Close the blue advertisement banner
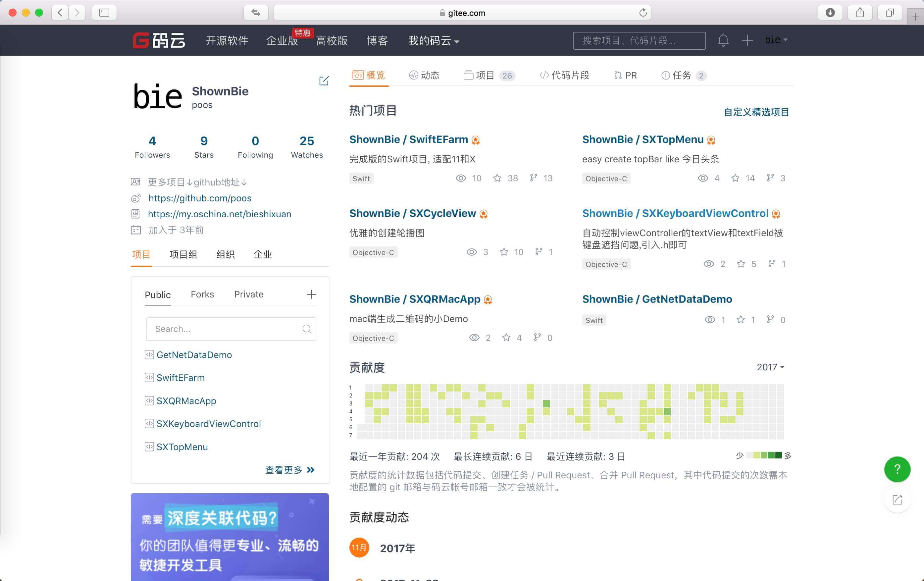 [x=312, y=501]
